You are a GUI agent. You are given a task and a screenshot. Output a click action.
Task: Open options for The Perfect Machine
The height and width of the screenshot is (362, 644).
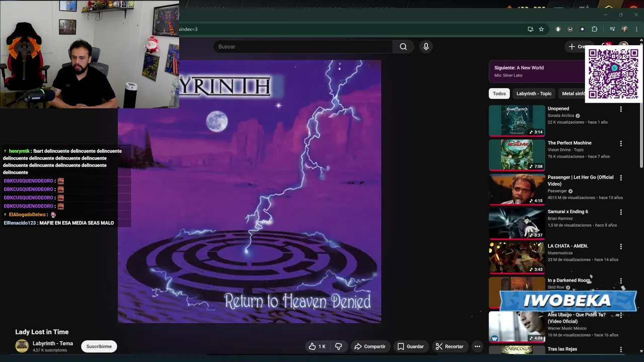pyautogui.click(x=621, y=143)
